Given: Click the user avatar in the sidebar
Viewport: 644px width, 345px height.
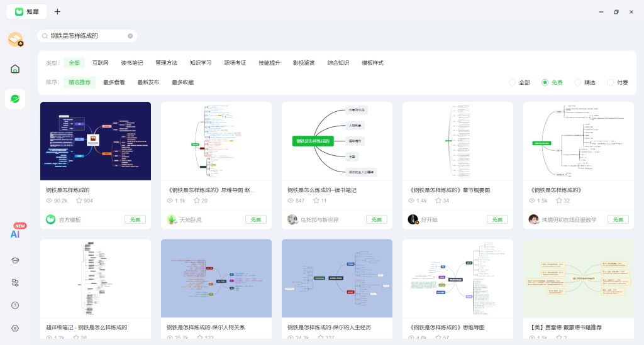Looking at the screenshot, I should coord(16,40).
